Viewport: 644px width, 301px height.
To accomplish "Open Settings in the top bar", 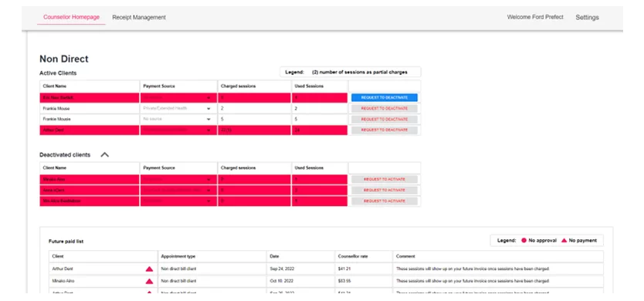I will (587, 17).
